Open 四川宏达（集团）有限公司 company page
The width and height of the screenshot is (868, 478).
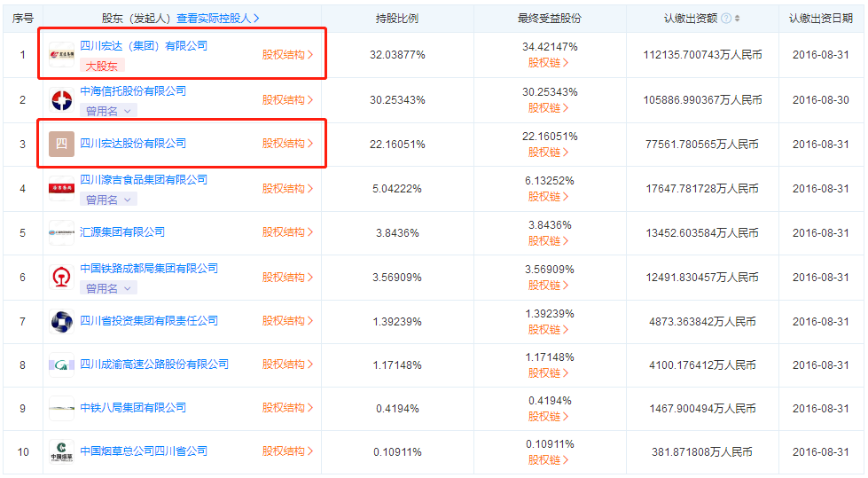pos(144,45)
